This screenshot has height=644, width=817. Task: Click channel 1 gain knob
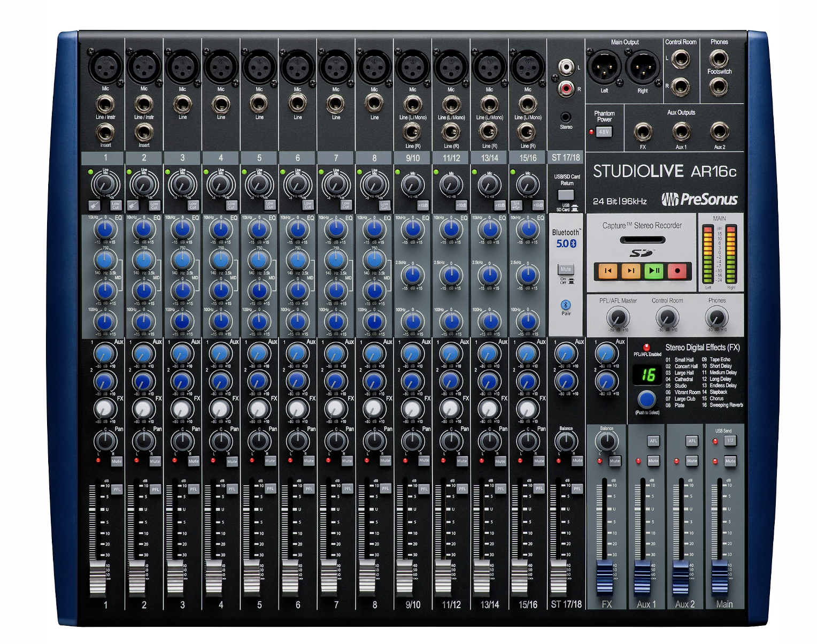105,185
